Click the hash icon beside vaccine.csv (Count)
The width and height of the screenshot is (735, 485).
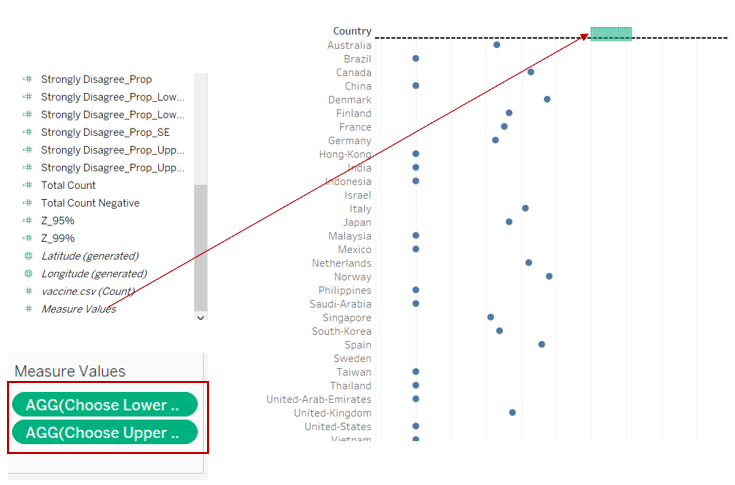click(28, 291)
